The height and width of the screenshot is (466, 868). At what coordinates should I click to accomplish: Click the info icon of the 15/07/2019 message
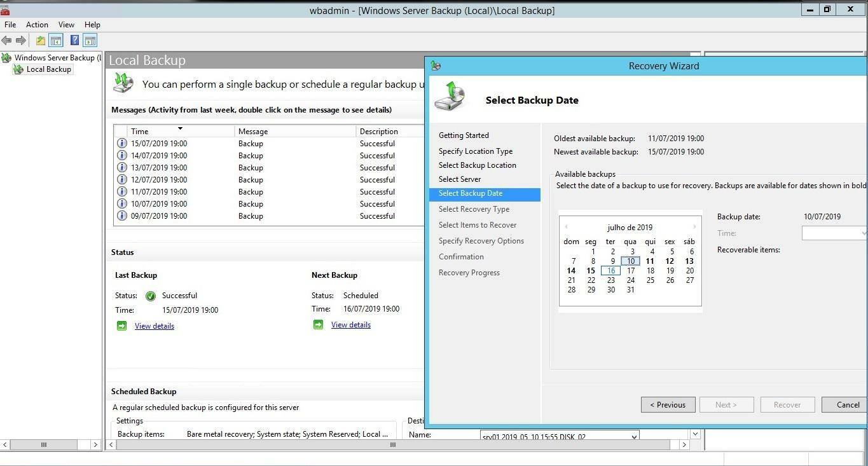pyautogui.click(x=122, y=144)
